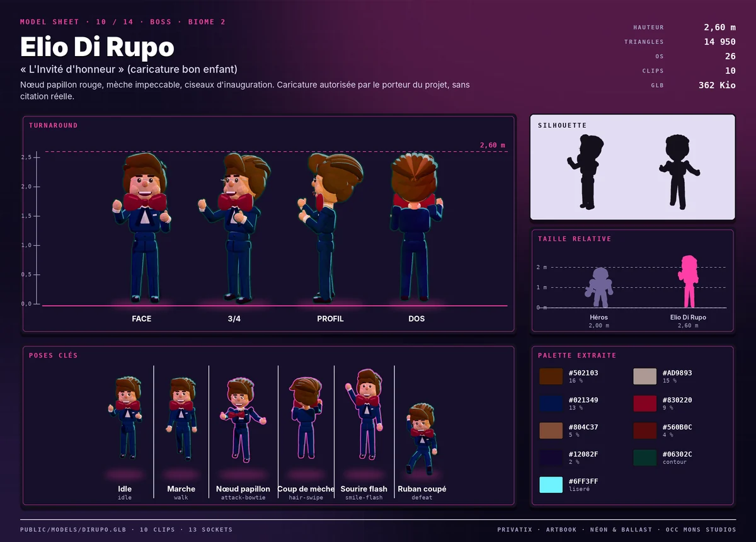The height and width of the screenshot is (542, 756).
Task: Click the PROFIL turnaround character view
Action: (x=330, y=227)
